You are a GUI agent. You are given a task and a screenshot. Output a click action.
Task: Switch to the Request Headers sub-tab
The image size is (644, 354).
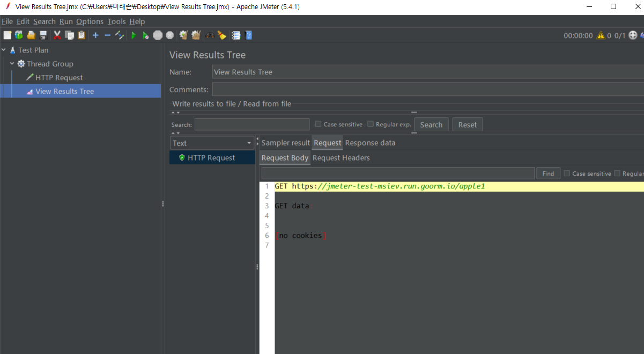(341, 158)
